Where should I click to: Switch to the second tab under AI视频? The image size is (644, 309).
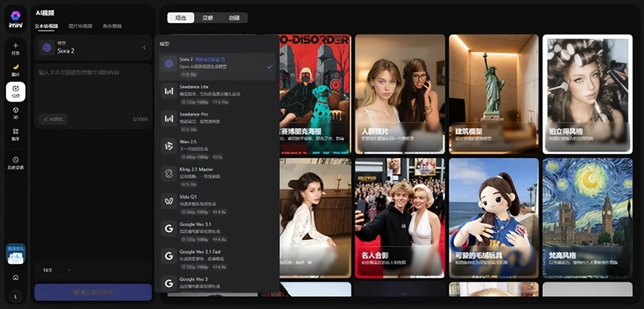click(79, 26)
